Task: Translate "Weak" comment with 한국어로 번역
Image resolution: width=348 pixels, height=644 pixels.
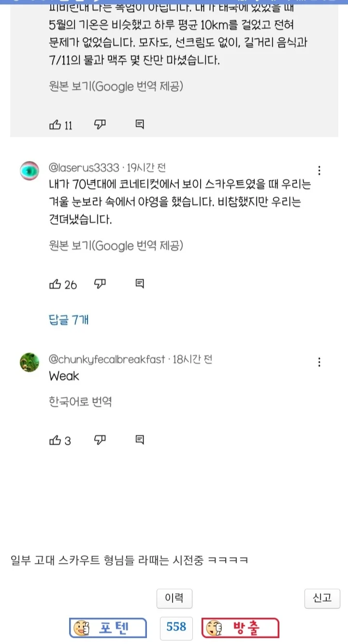Action: pyautogui.click(x=80, y=402)
